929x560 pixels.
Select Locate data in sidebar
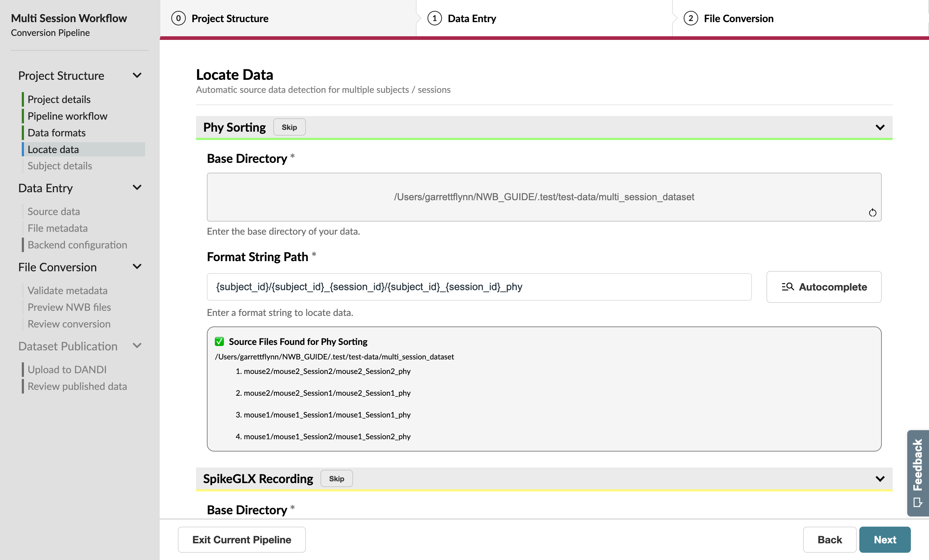(83, 149)
